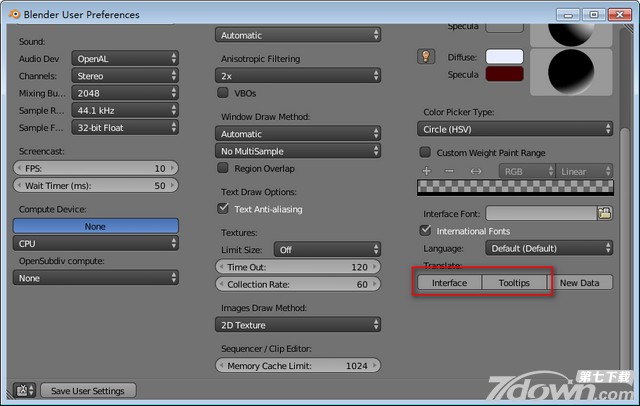Viewport: 640px width, 406px height.
Task: Open the Interface Font file browser icon
Action: tap(604, 213)
